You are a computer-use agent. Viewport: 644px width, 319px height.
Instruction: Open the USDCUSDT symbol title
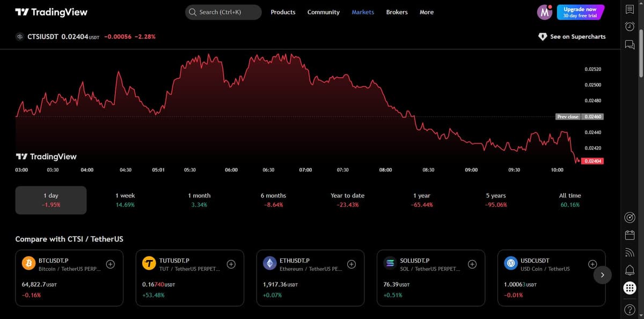coord(535,260)
